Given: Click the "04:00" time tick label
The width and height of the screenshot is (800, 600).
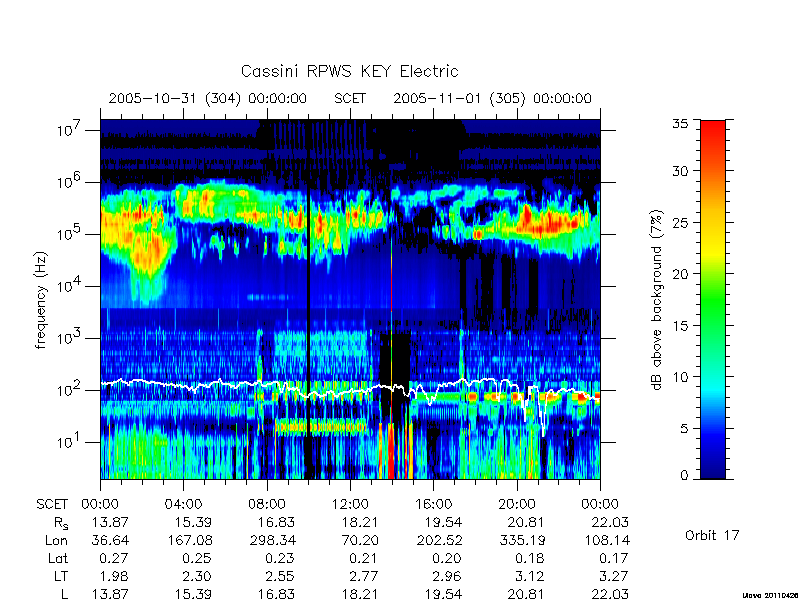Looking at the screenshot, I should (x=183, y=504).
